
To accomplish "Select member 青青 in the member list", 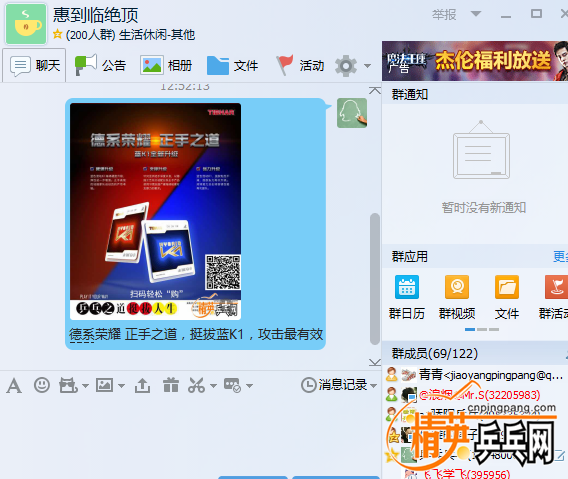I will (475, 375).
